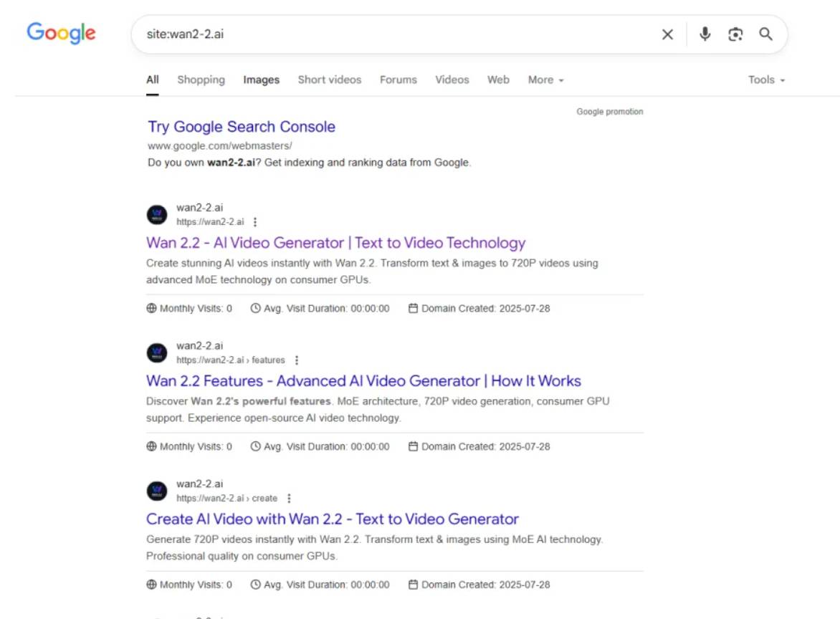
Task: Select the Shopping tab
Action: coord(201,80)
